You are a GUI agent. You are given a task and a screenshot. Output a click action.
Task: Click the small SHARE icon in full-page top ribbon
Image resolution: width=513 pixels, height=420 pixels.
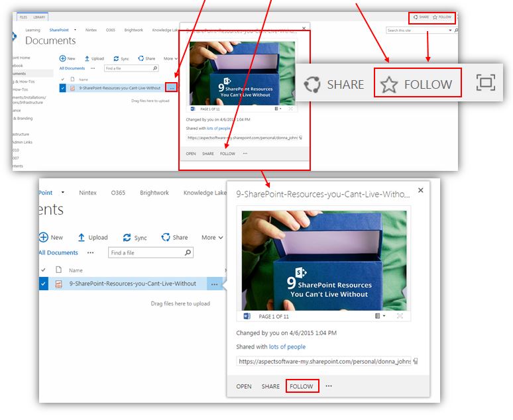tap(416, 17)
